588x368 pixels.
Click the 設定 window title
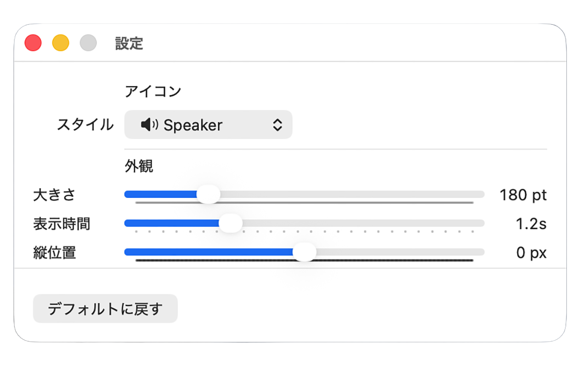129,44
